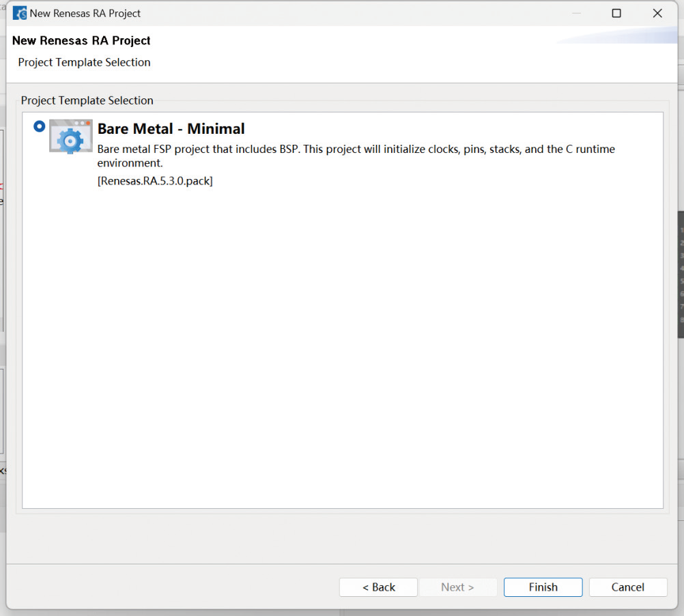The image size is (684, 616).
Task: Go back with the Back button
Action: [x=378, y=587]
